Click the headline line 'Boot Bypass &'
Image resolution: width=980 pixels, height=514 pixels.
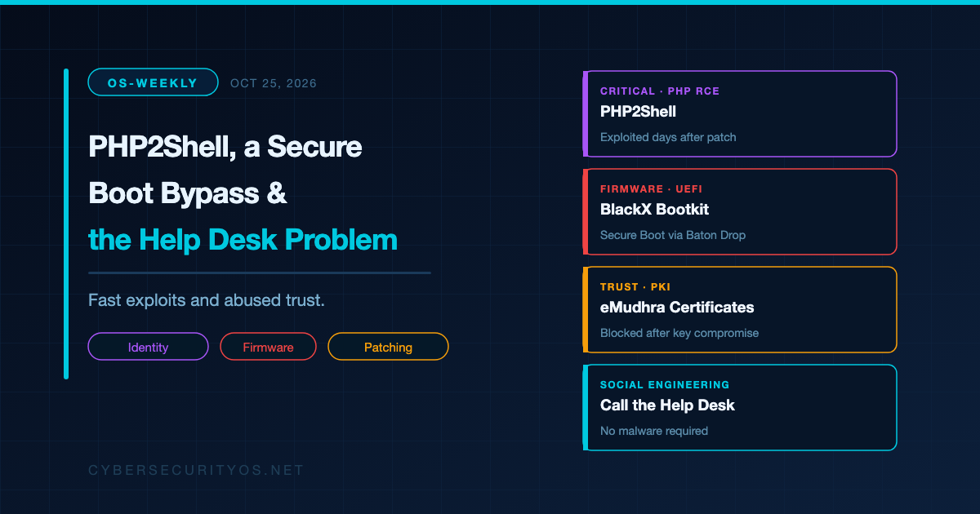coord(188,193)
